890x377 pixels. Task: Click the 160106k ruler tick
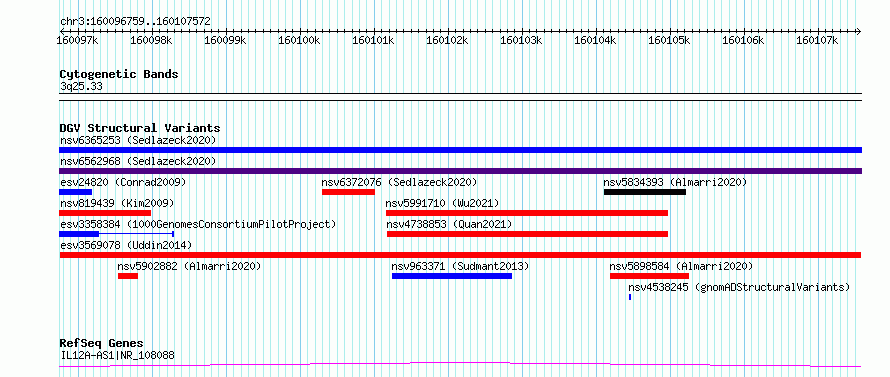pyautogui.click(x=743, y=40)
